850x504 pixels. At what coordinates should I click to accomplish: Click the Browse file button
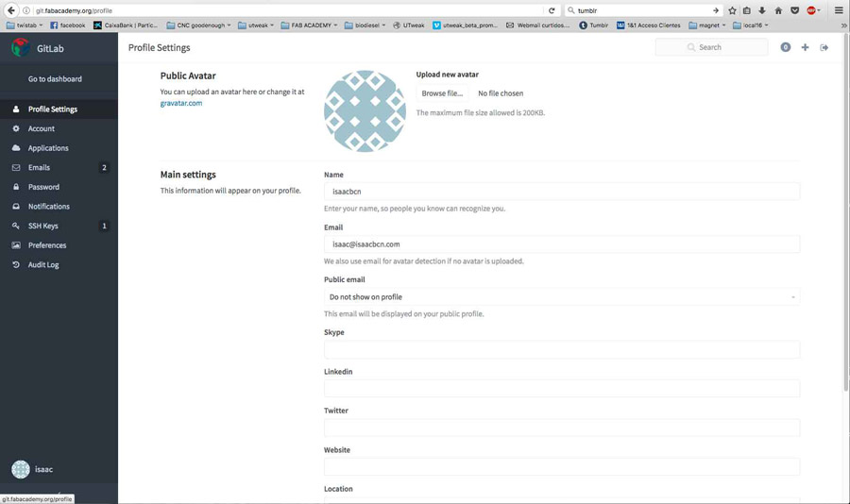coord(442,93)
